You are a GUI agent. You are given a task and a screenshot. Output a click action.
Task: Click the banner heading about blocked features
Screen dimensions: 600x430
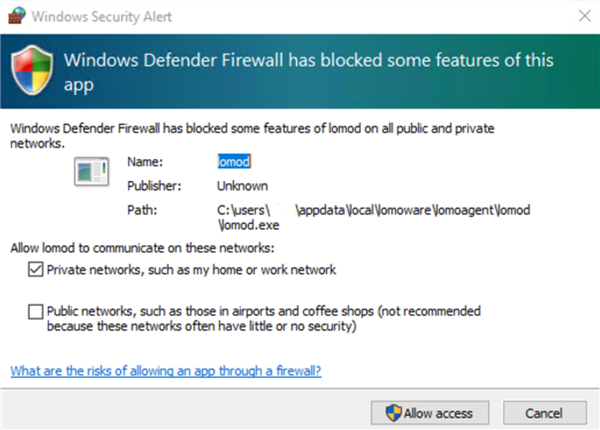pyautogui.click(x=300, y=70)
